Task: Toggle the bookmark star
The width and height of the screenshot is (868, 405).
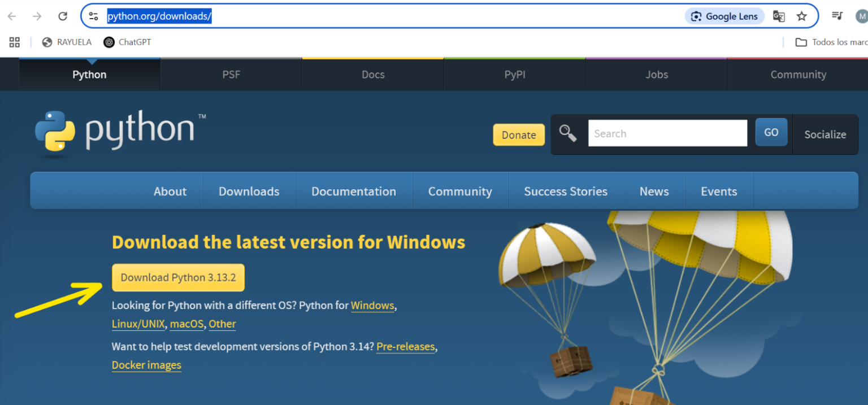Action: (x=803, y=16)
